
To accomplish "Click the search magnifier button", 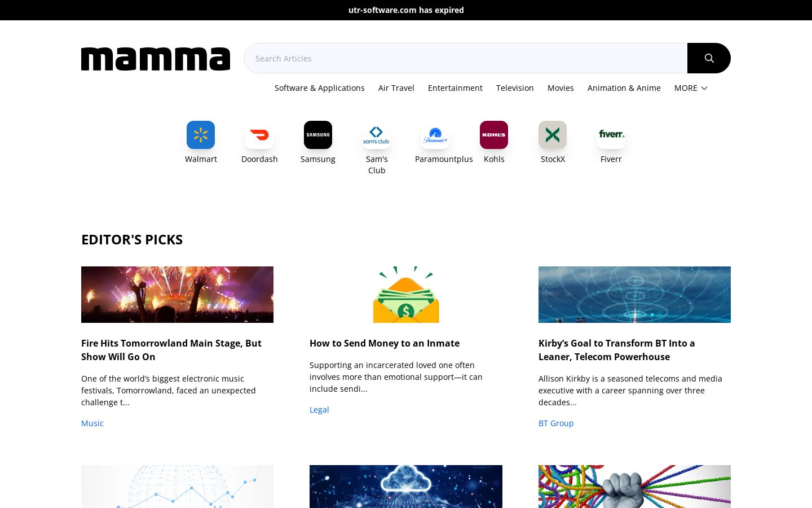I will pyautogui.click(x=709, y=58).
